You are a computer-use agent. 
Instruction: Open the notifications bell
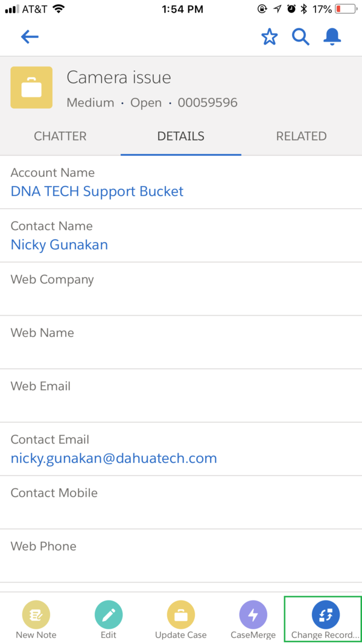click(332, 37)
